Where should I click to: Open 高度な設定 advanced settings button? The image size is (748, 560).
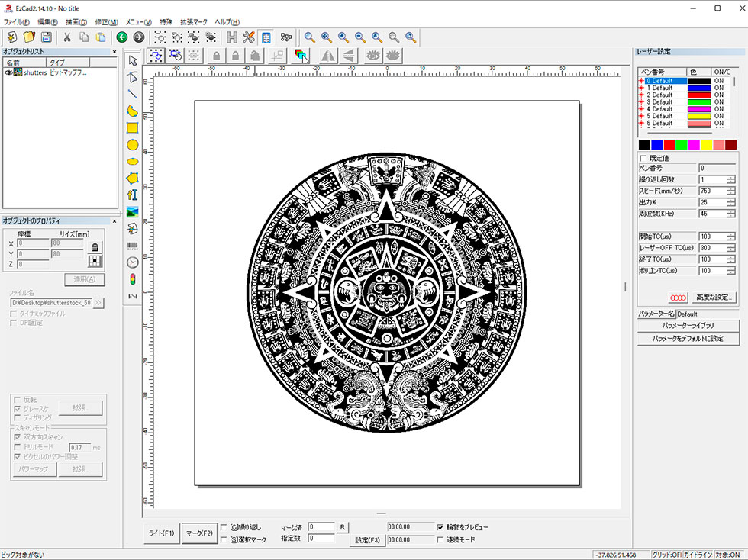[714, 298]
